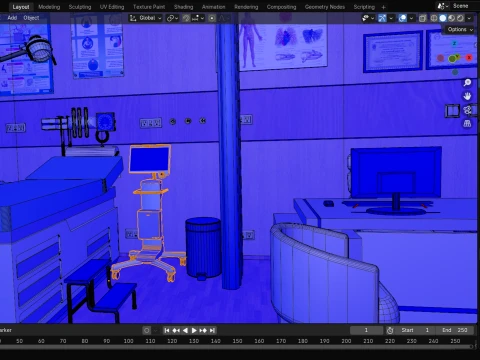Open the Modeling workspace tab
The image size is (480, 360).
point(49,7)
